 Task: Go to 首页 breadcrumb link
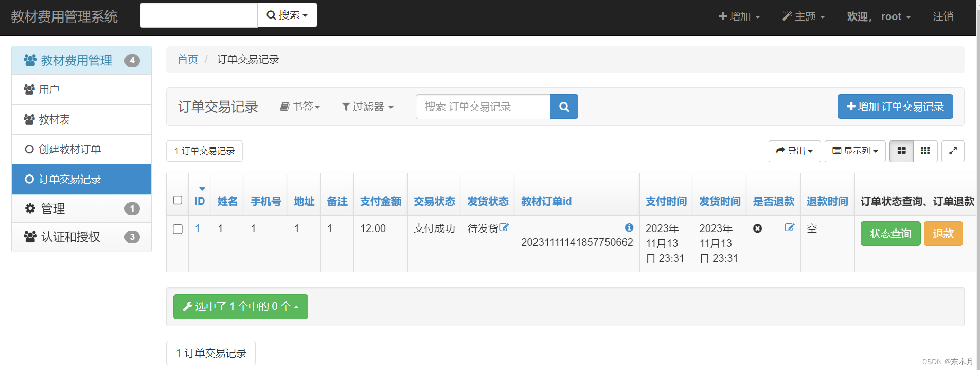click(188, 59)
